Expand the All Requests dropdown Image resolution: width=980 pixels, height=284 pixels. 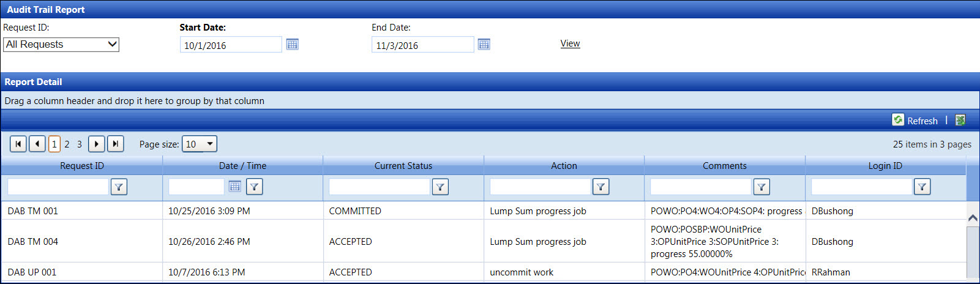click(61, 45)
